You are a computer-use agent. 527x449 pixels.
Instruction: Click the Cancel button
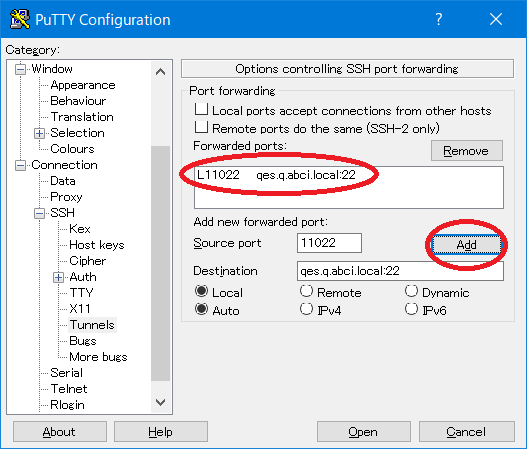point(467,432)
